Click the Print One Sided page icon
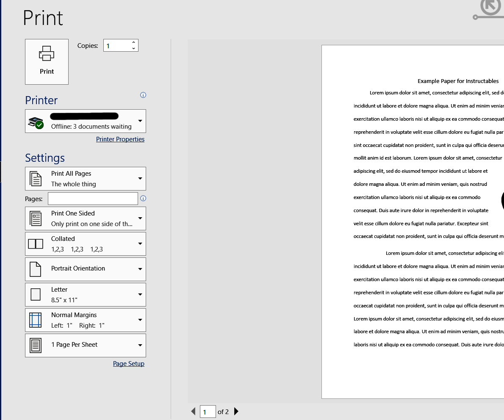The height and width of the screenshot is (420, 504). (x=36, y=218)
